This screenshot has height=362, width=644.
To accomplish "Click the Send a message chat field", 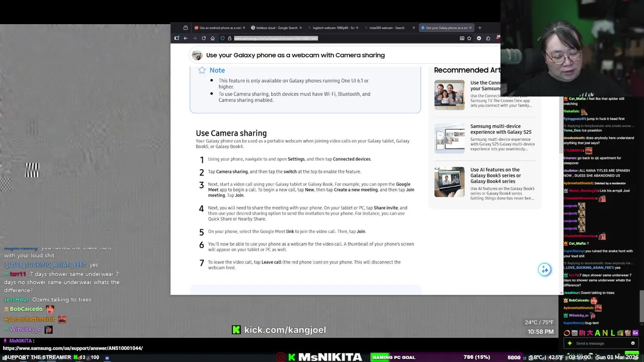I will pos(601,343).
